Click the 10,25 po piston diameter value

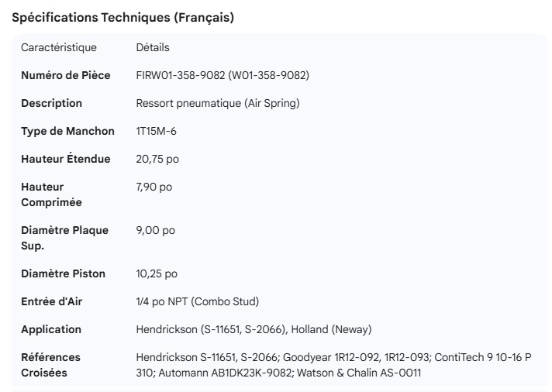(157, 273)
